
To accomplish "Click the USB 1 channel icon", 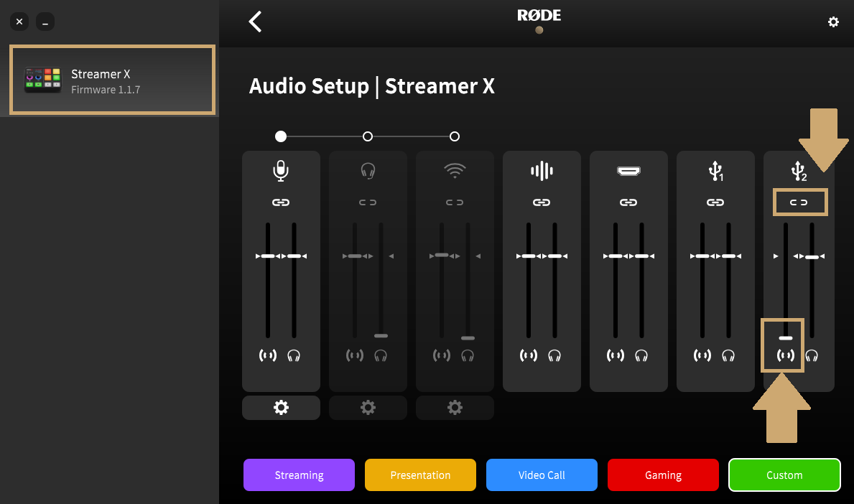I will point(715,171).
